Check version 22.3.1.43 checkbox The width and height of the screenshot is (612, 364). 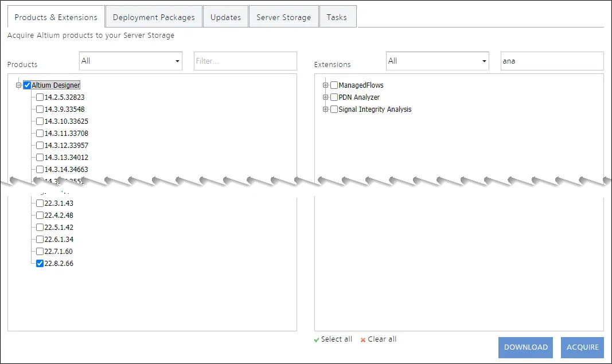click(x=40, y=203)
